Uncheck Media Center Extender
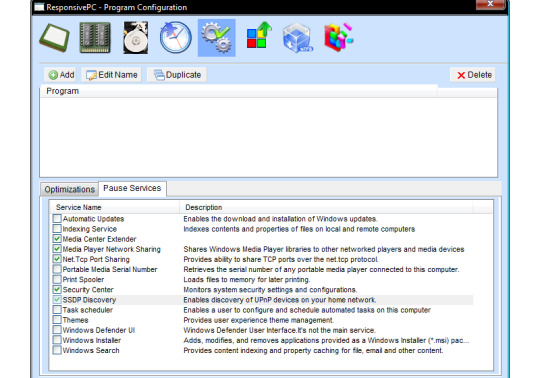 [57, 239]
